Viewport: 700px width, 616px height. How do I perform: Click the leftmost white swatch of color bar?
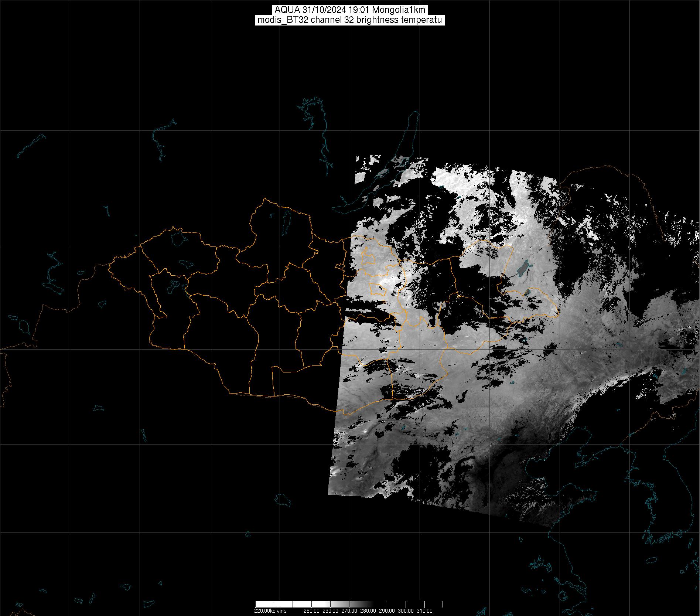click(264, 604)
